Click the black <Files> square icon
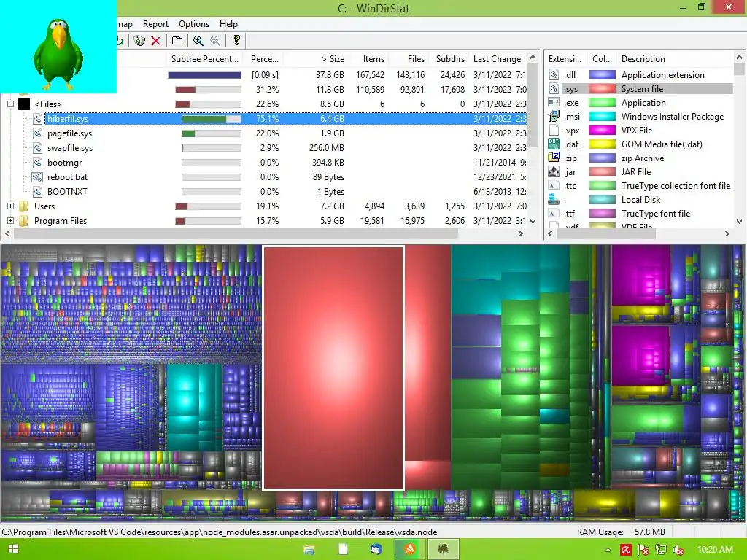The width and height of the screenshot is (747, 560). (24, 104)
